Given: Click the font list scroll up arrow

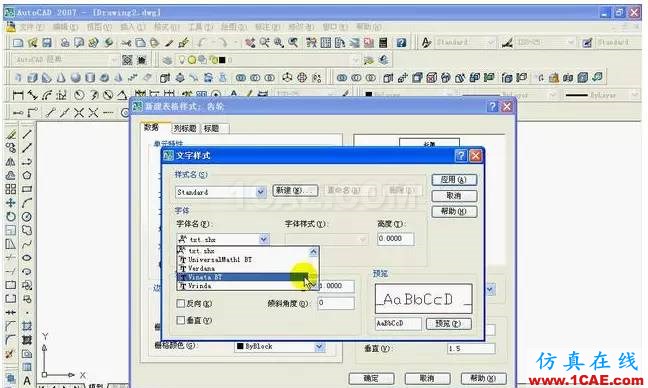Looking at the screenshot, I should [313, 251].
